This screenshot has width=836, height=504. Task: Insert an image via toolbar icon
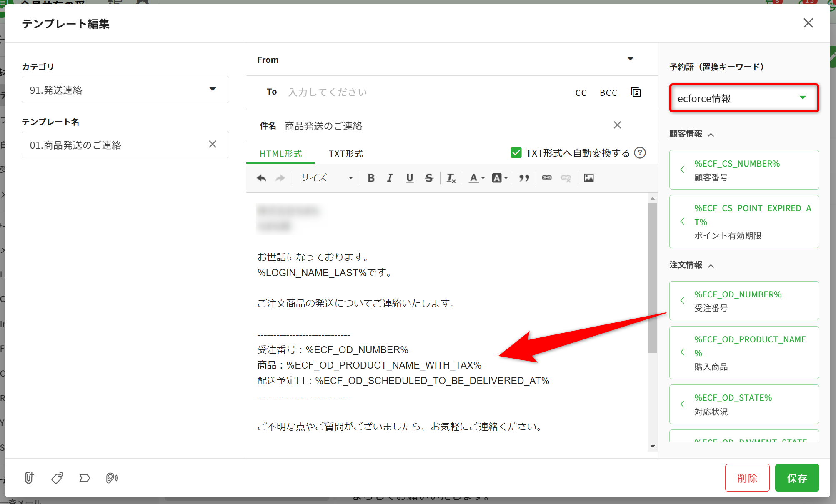(588, 178)
